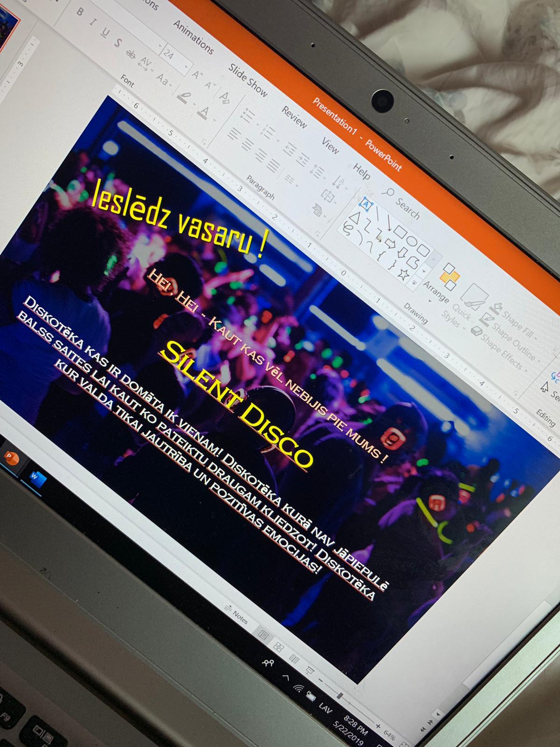
Task: Start Slide Show from status bar
Action: 309,670
